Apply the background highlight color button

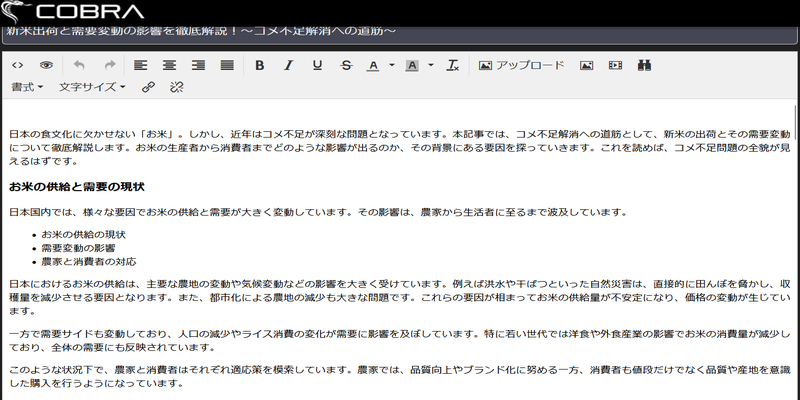pos(412,65)
